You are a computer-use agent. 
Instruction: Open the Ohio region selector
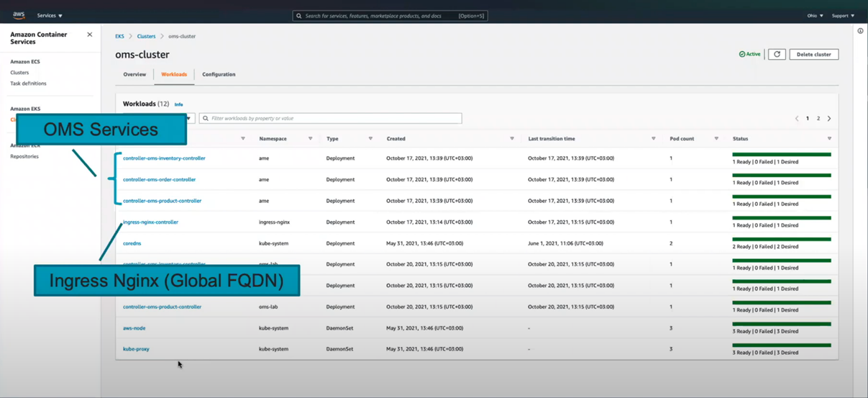point(815,15)
